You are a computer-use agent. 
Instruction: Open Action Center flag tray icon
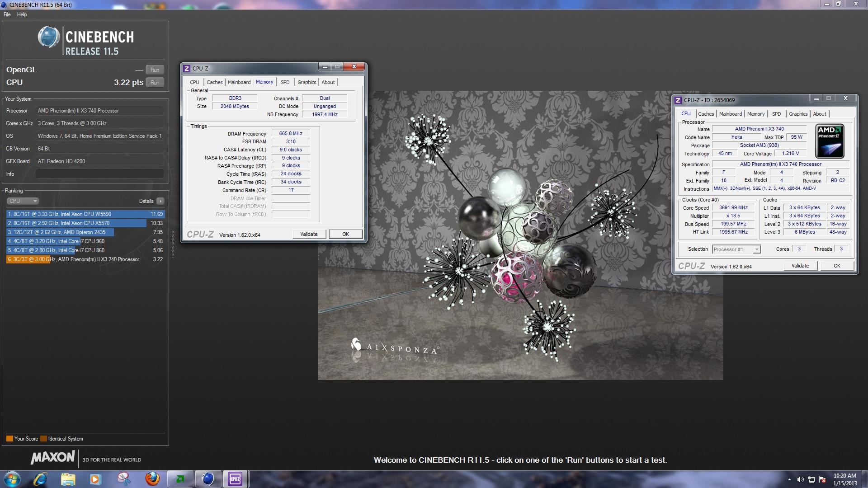[823, 479]
